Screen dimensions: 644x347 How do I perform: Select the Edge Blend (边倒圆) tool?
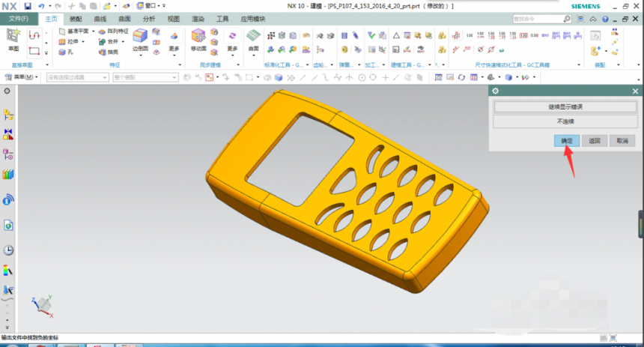[x=140, y=40]
